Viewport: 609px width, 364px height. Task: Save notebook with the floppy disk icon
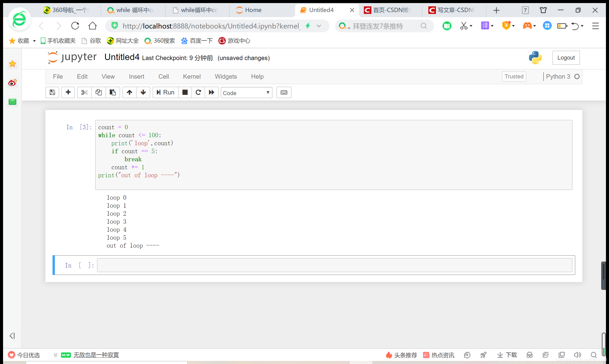coord(52,93)
